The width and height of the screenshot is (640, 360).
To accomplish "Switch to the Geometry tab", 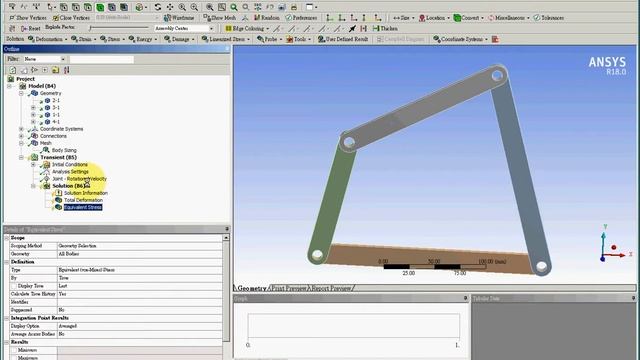I will tap(251, 288).
